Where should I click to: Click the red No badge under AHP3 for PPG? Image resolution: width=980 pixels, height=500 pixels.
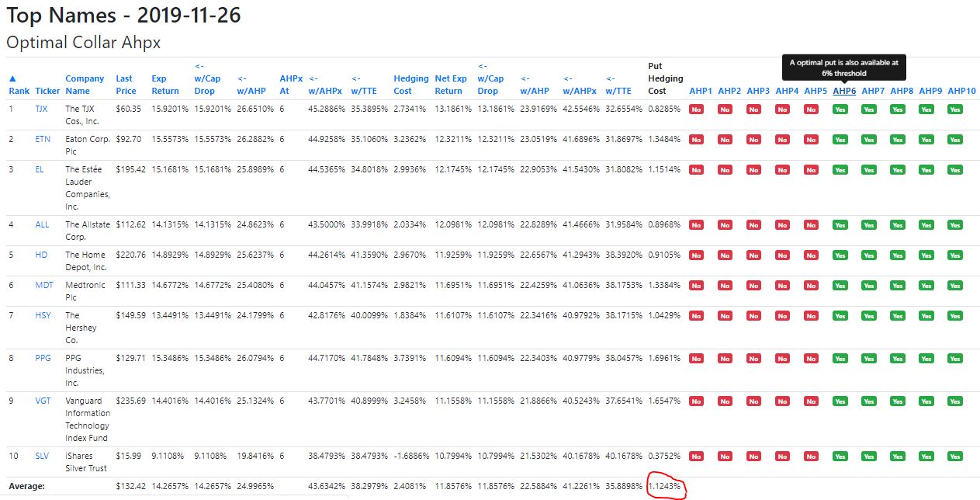753,359
